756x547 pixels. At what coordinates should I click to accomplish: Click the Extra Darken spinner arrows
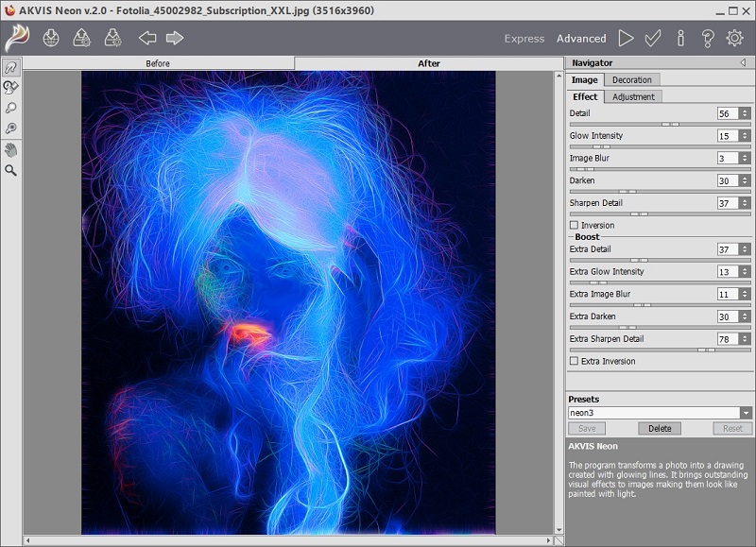[x=745, y=316]
